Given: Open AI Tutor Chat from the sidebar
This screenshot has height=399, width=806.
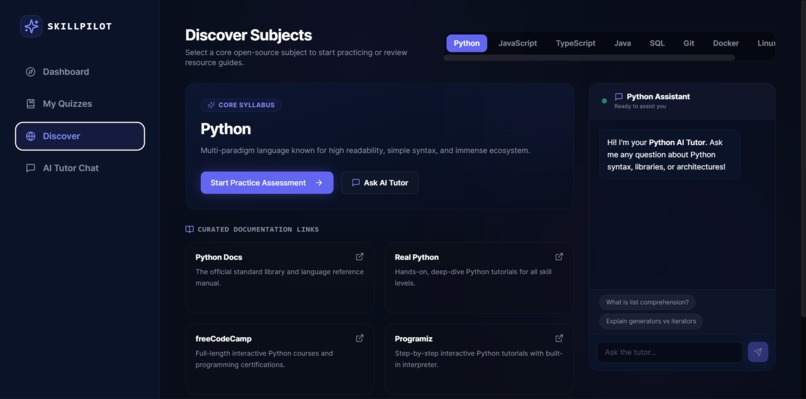Looking at the screenshot, I should [80, 168].
